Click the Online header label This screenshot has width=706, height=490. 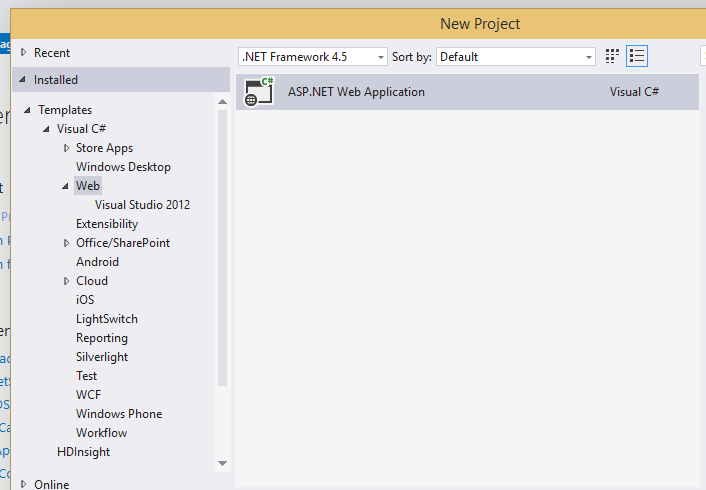(x=52, y=484)
